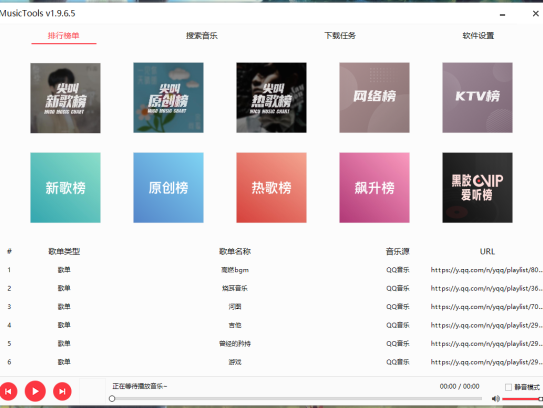The height and width of the screenshot is (408, 543).
Task: Select the 游戏 playlist name
Action: [235, 362]
